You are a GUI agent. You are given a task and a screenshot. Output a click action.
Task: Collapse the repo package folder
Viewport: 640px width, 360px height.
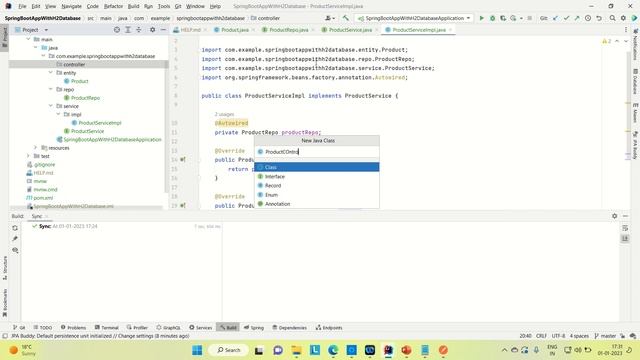(x=51, y=89)
